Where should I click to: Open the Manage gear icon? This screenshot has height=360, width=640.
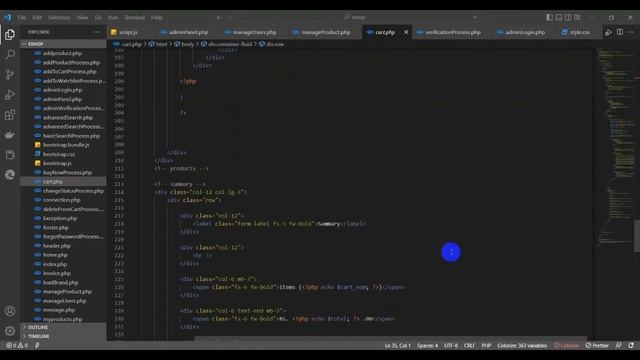(10, 331)
